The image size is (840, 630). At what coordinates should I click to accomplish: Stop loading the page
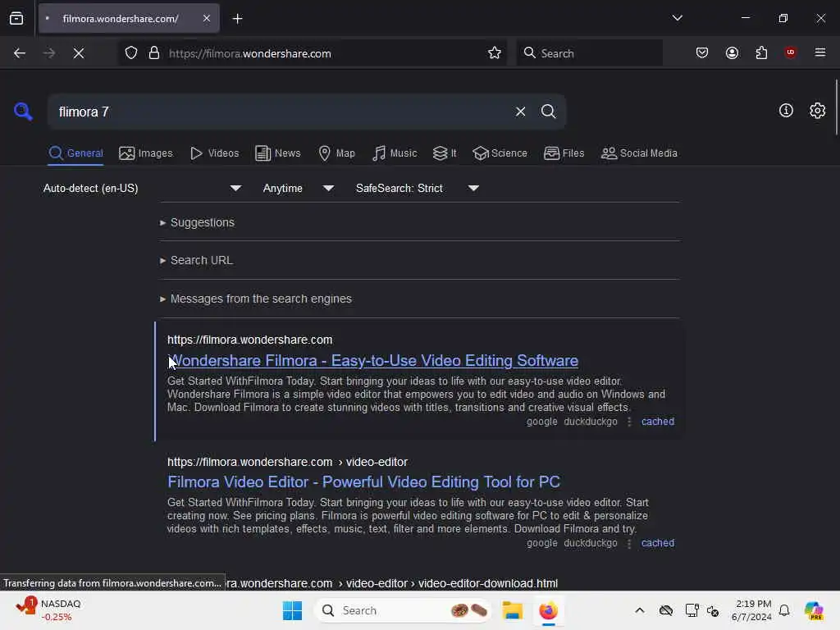tap(79, 53)
